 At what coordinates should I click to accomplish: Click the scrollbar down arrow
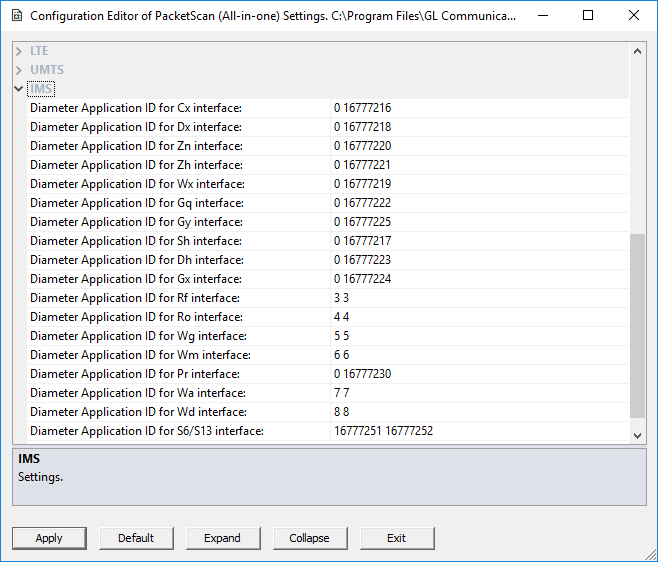[x=637, y=436]
